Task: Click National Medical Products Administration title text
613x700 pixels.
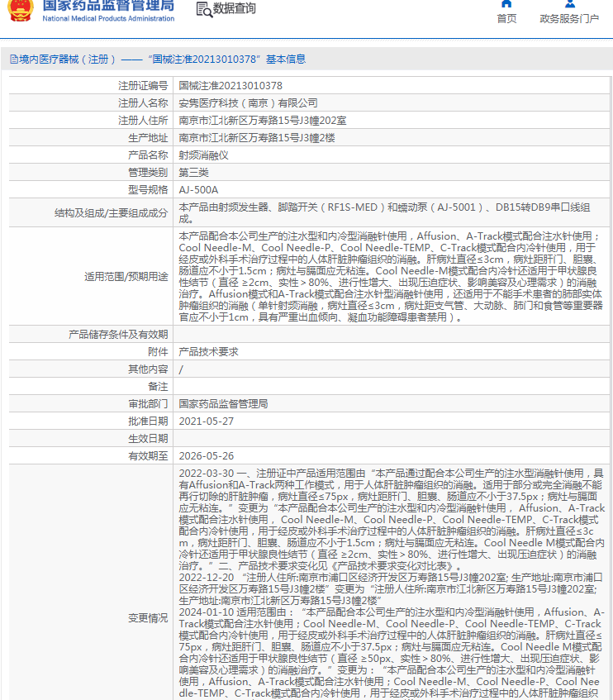Action: click(108, 18)
